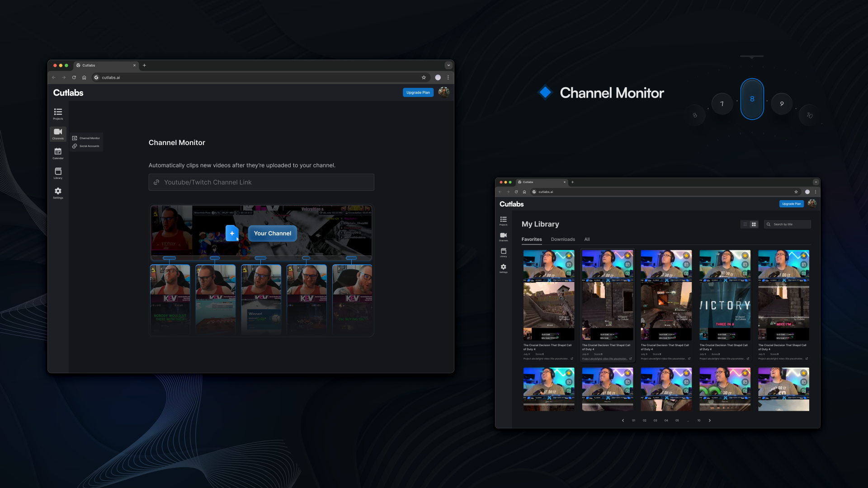Expand the tab search chevron in My Library browser

(x=816, y=182)
